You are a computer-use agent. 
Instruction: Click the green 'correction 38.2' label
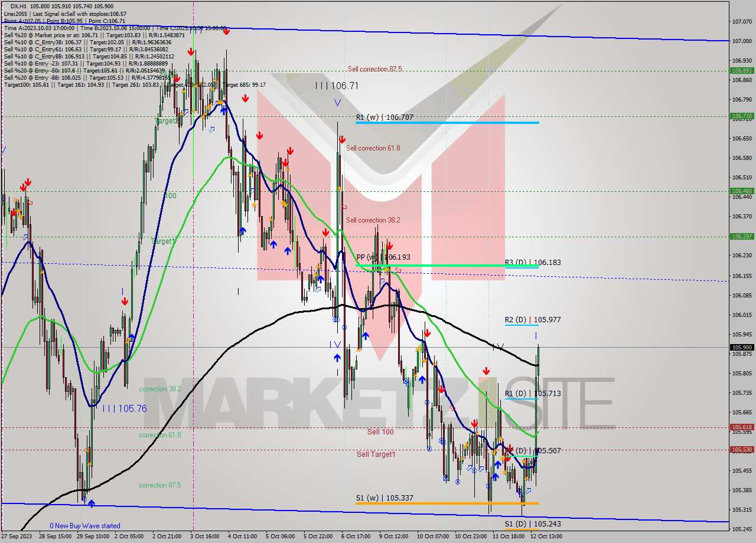(x=160, y=389)
